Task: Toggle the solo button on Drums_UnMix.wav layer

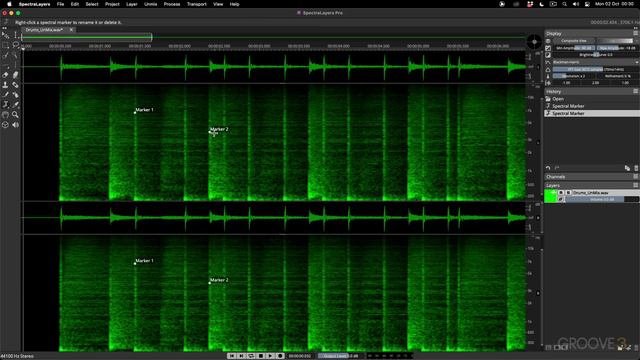Action: click(x=568, y=192)
